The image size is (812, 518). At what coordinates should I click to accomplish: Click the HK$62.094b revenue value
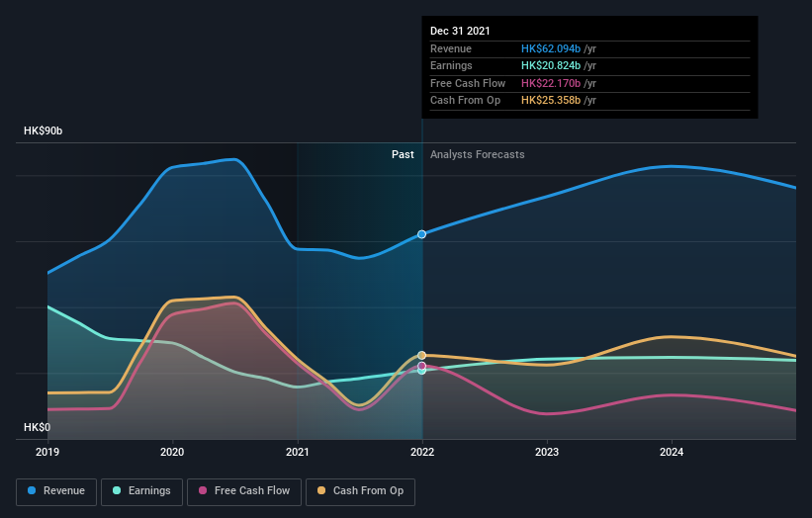(x=551, y=48)
